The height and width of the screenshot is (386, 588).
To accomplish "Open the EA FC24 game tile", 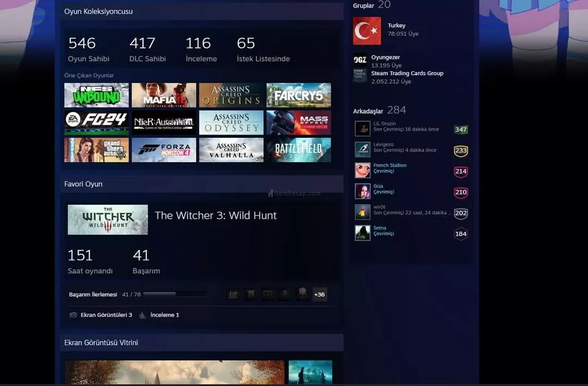I will point(96,122).
